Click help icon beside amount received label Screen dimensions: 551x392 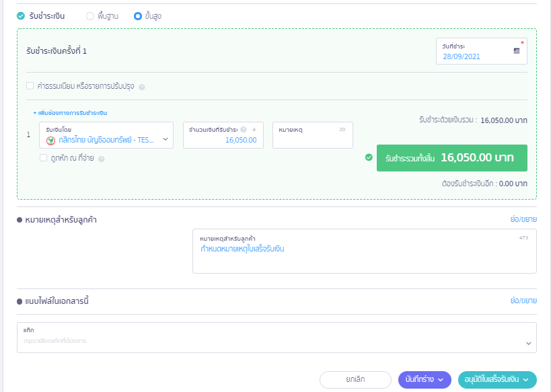pyautogui.click(x=244, y=130)
